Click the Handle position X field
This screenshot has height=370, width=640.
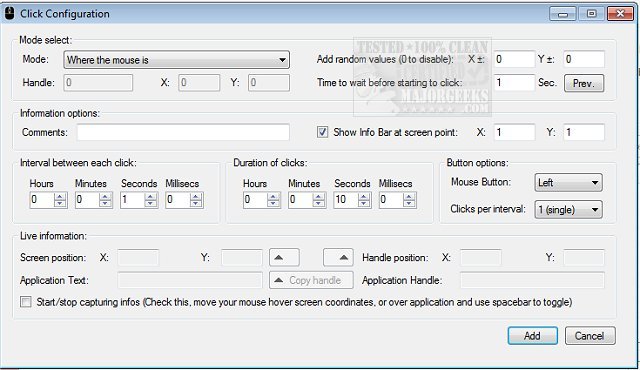point(480,257)
